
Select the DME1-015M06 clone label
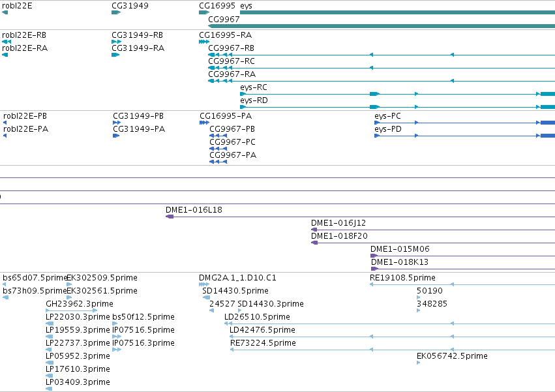[x=400, y=249]
